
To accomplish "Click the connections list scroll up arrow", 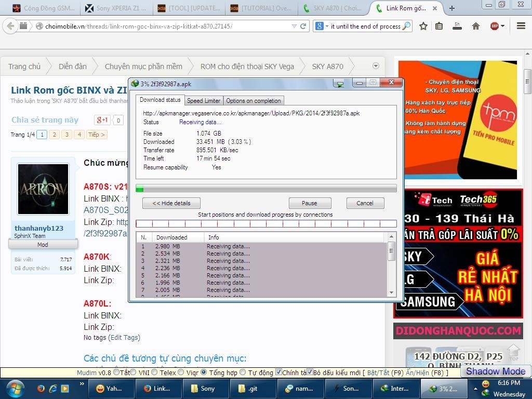I will (x=391, y=236).
